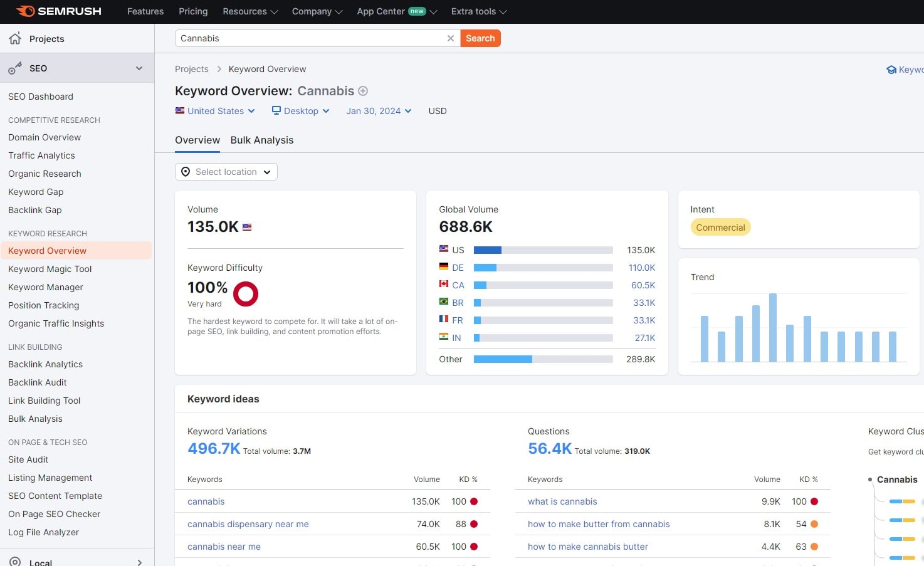Image resolution: width=924 pixels, height=566 pixels.
Task: Click the Other global volume bar
Action: 543,359
